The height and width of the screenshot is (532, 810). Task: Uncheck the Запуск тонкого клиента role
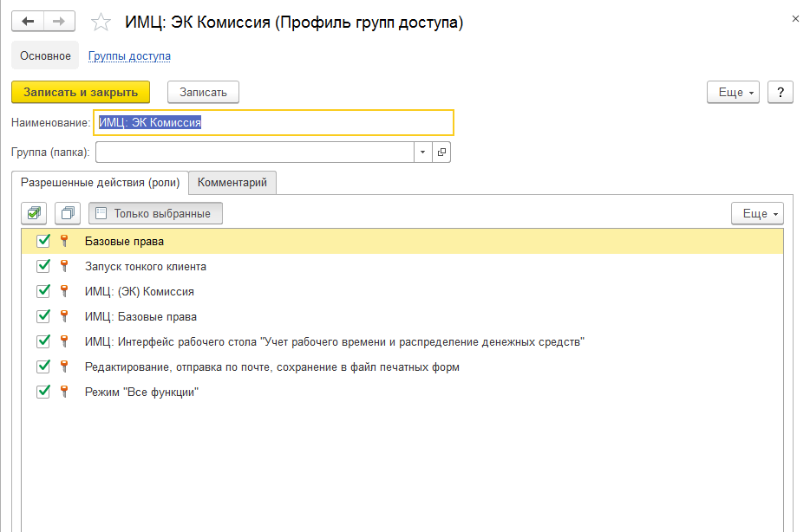pyautogui.click(x=43, y=267)
